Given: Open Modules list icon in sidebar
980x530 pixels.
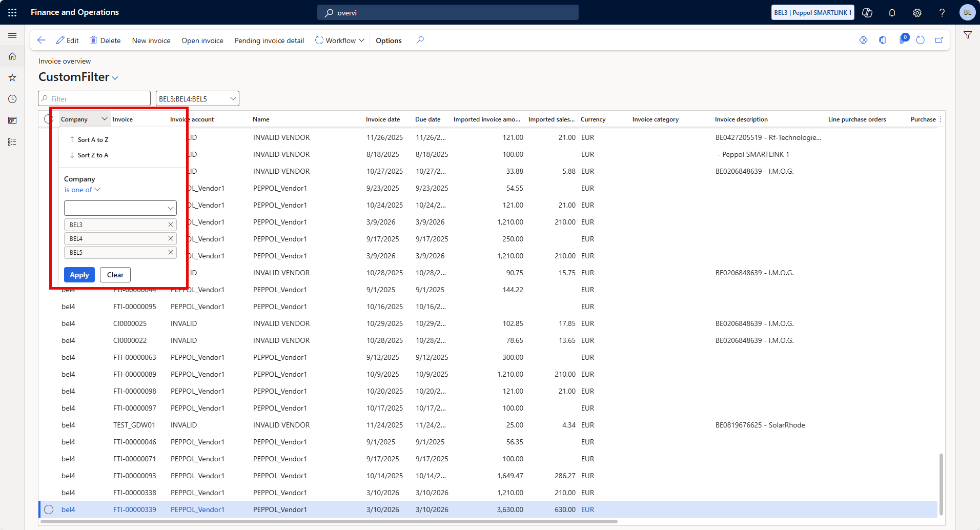Looking at the screenshot, I should [x=12, y=142].
